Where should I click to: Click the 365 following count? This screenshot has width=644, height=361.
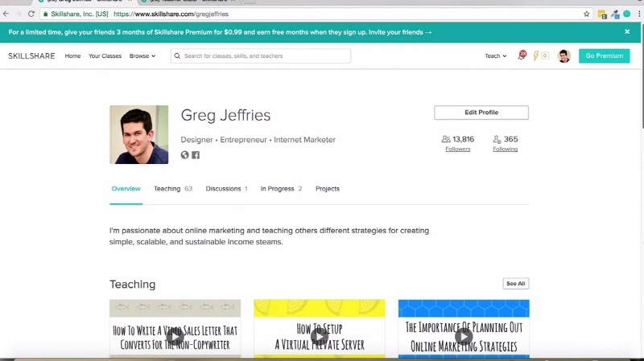510,139
